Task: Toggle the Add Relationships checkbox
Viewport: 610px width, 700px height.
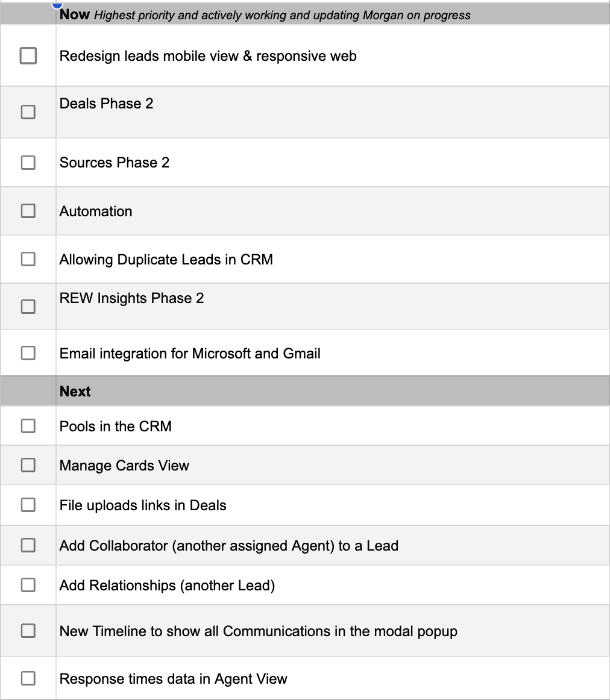Action: [28, 585]
